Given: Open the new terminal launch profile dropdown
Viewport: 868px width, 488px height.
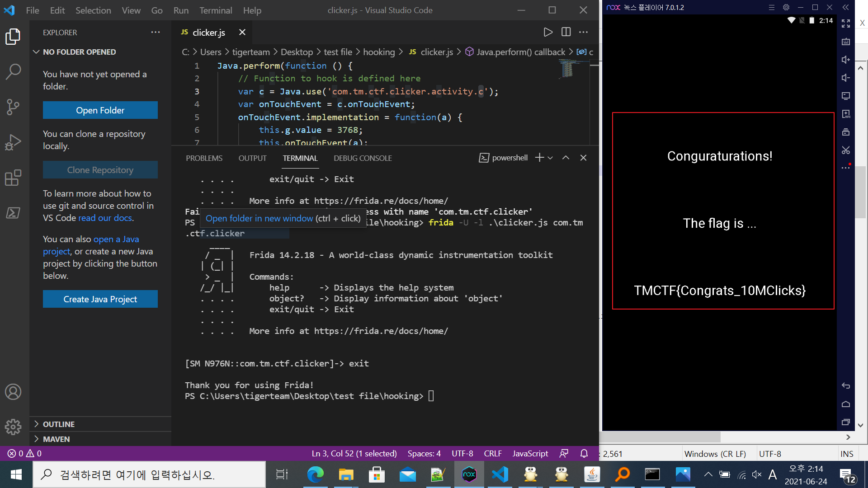Looking at the screenshot, I should pos(550,158).
